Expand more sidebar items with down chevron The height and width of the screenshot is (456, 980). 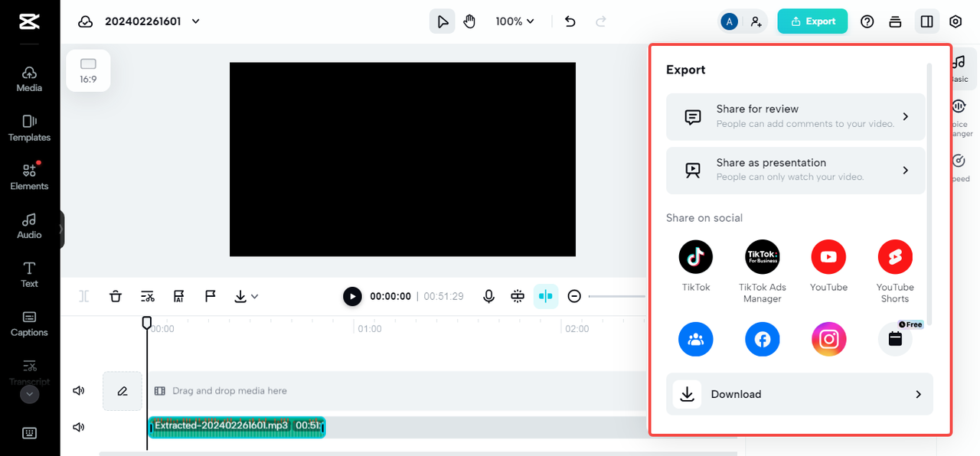tap(29, 394)
